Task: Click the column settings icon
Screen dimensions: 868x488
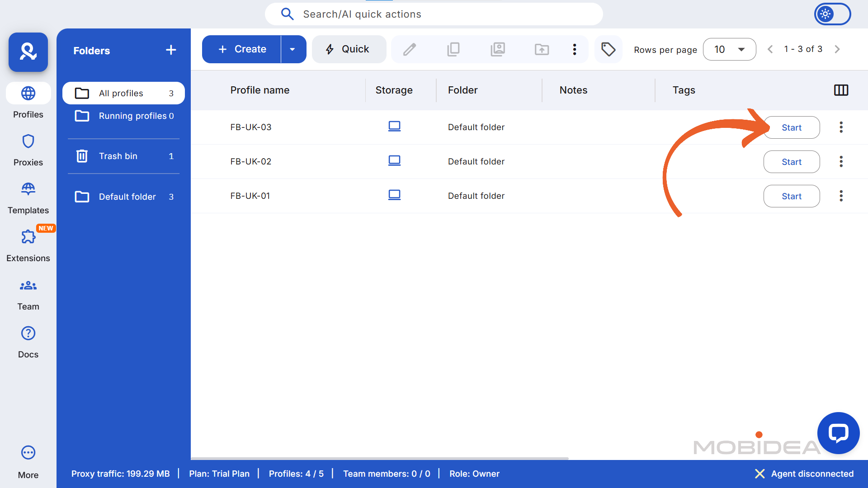Action: pos(841,90)
